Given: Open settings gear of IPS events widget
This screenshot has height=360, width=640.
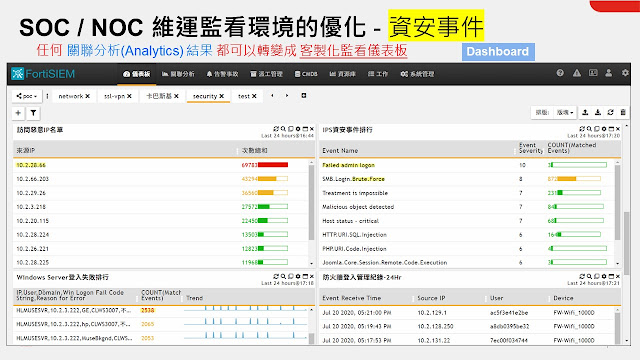Looking at the screenshot, I should (604, 129).
